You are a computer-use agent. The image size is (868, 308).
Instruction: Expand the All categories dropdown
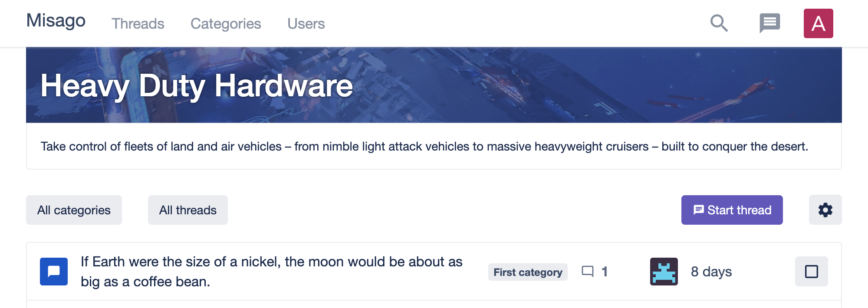tap(74, 210)
